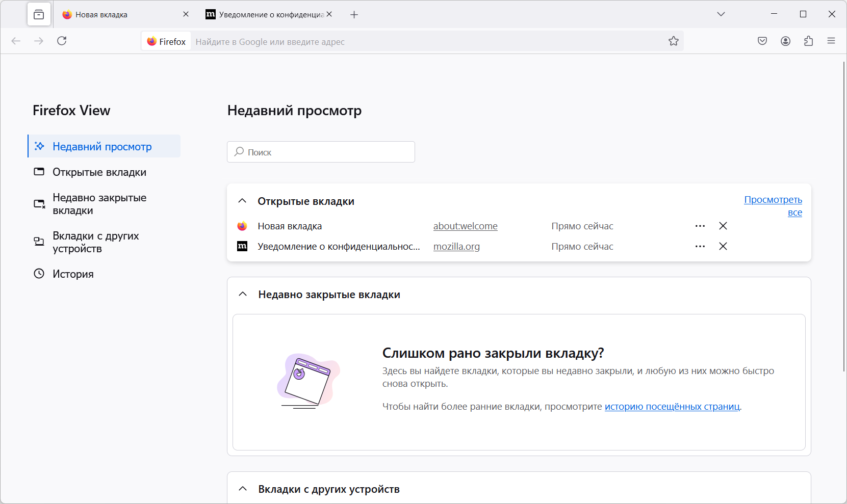Open a new tab with the plus button
847x504 pixels.
(x=354, y=15)
